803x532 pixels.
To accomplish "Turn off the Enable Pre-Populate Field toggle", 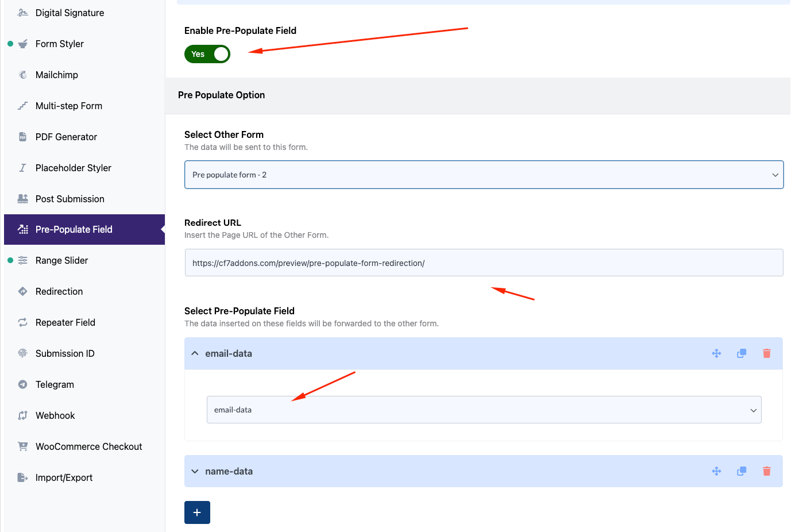I will click(207, 54).
